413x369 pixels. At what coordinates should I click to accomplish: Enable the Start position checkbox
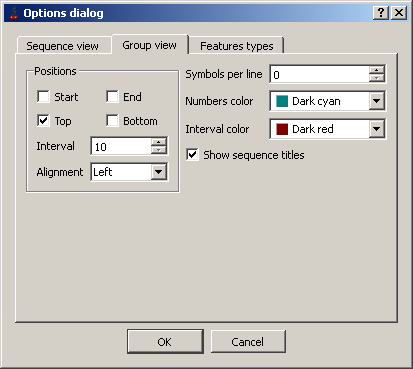click(x=43, y=97)
